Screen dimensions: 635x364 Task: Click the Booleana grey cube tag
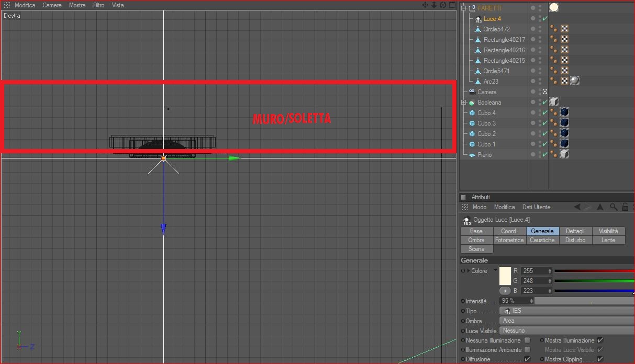pyautogui.click(x=554, y=102)
